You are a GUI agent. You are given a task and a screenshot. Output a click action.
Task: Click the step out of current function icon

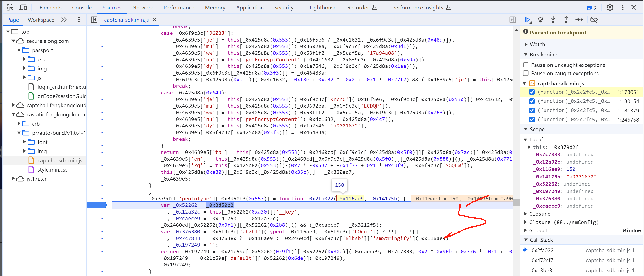(566, 20)
